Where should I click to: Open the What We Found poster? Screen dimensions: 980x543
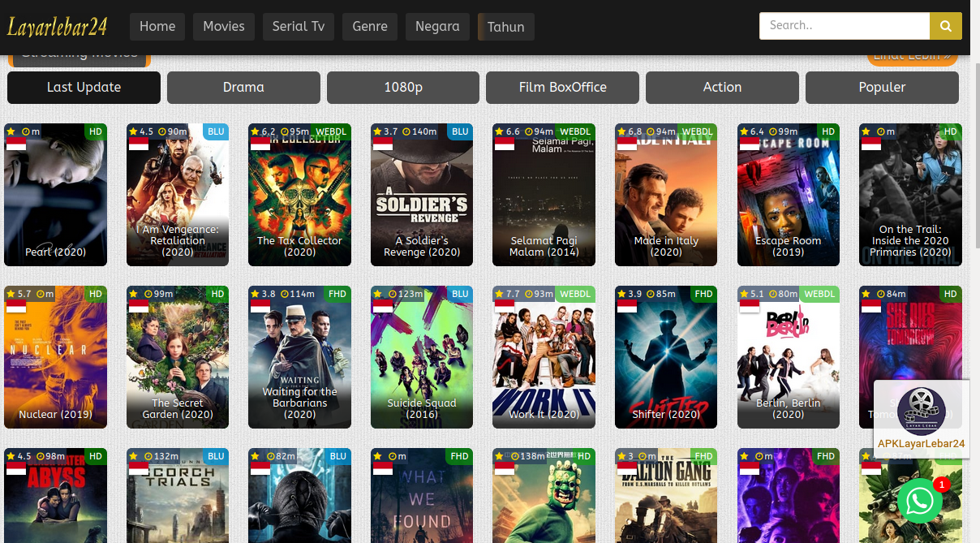[x=422, y=495]
